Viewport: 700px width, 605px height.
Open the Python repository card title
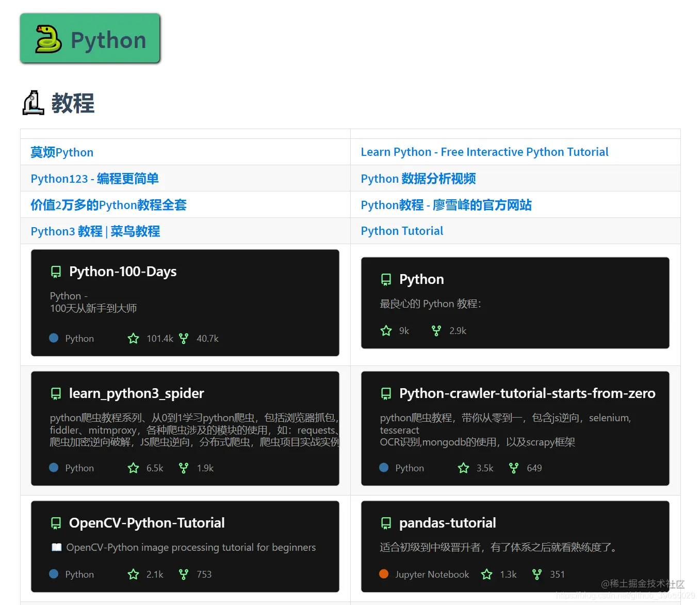point(421,279)
